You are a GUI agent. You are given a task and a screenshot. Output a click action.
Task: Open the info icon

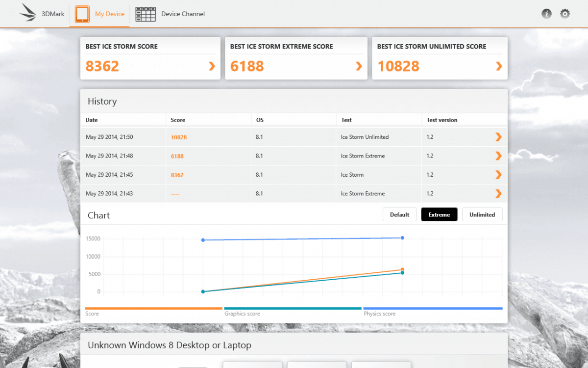547,14
